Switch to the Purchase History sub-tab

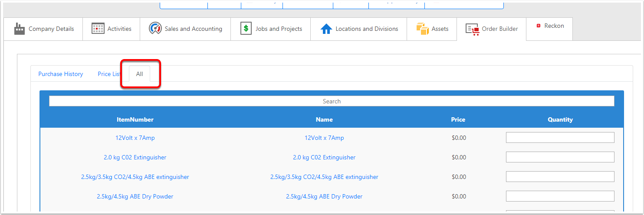(61, 74)
